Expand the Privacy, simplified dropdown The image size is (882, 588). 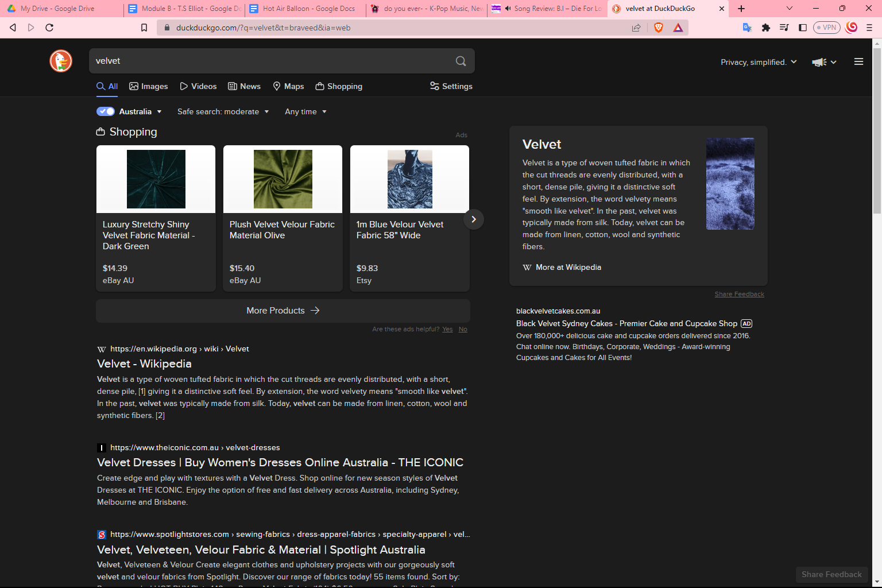759,62
